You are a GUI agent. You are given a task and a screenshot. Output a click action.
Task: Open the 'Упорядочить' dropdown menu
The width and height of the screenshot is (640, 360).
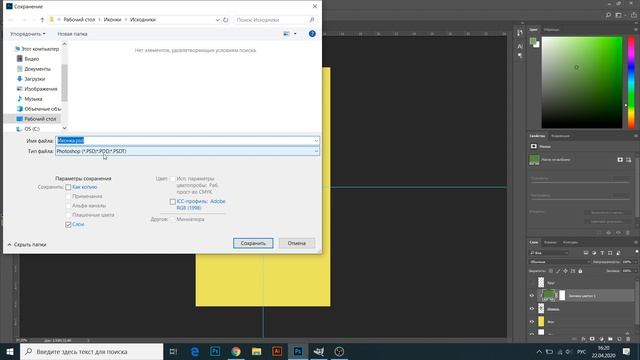point(27,34)
